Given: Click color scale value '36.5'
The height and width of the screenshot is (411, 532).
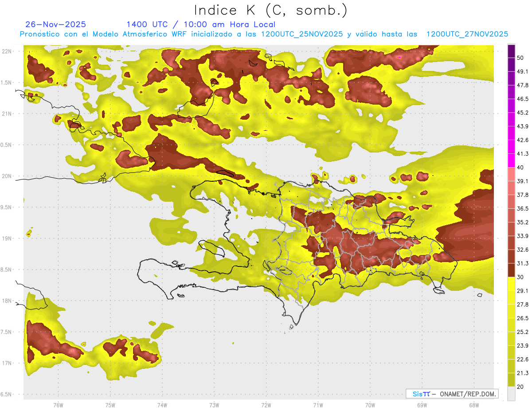Looking at the screenshot, I should pos(523,208).
